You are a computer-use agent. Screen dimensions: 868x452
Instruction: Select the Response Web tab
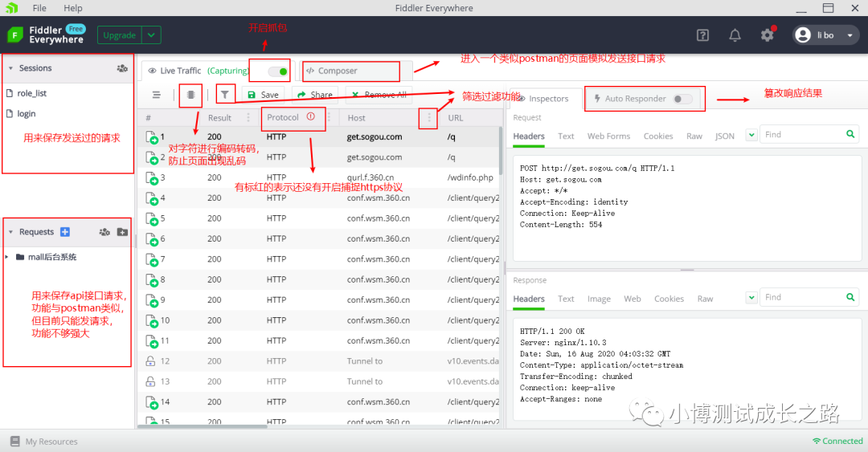[x=633, y=299]
